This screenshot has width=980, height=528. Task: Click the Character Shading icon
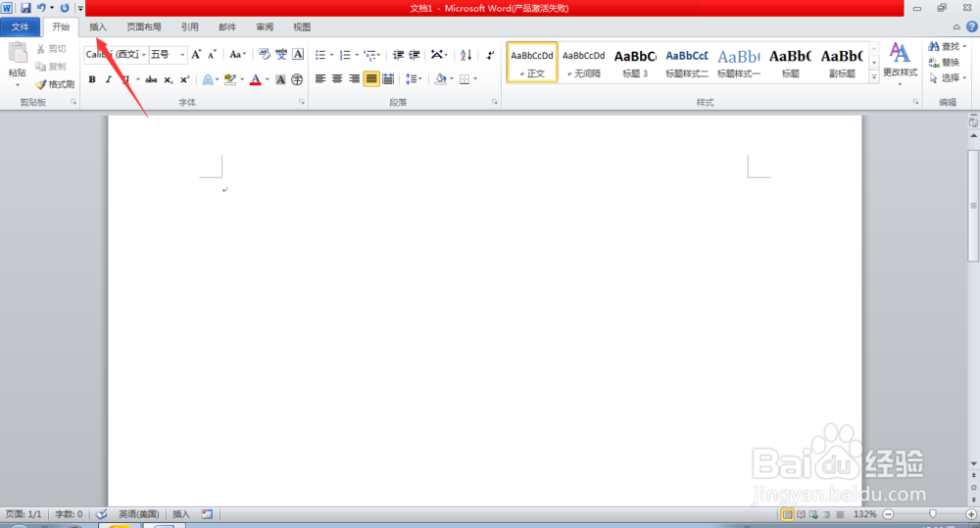[x=280, y=79]
